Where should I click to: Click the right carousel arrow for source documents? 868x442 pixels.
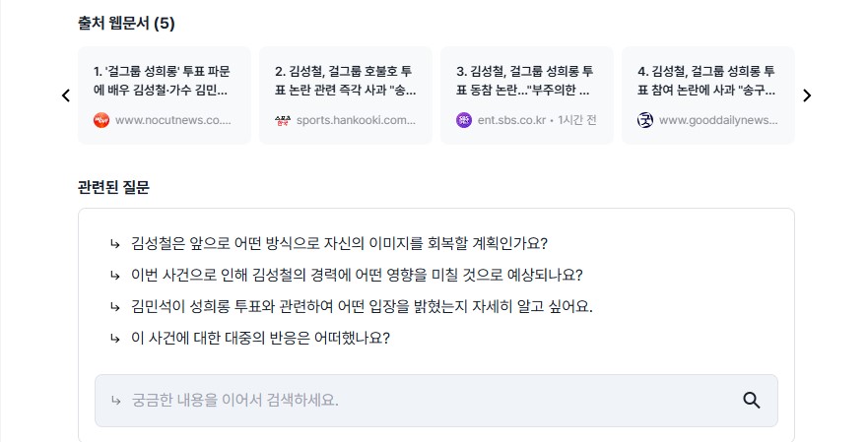coord(807,95)
